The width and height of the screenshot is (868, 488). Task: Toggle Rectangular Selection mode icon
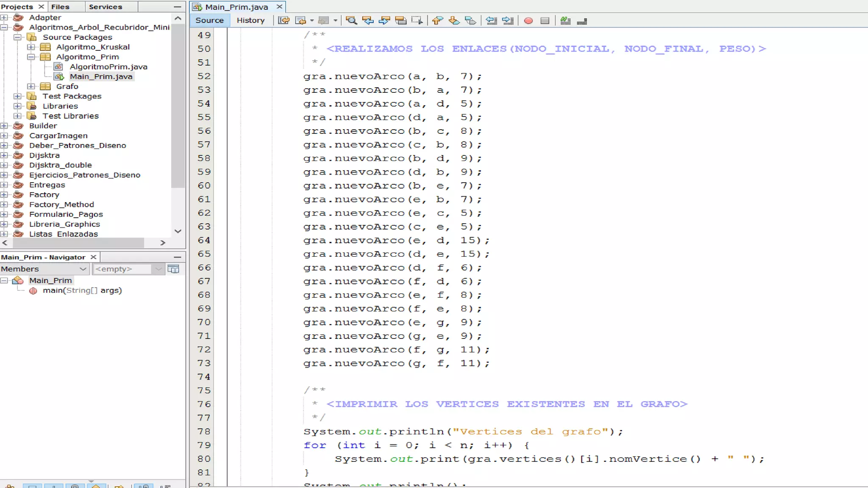pyautogui.click(x=417, y=20)
